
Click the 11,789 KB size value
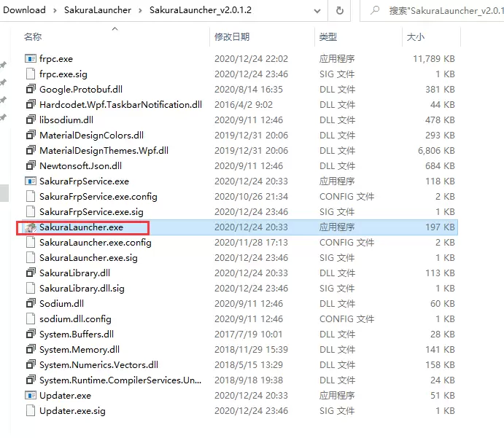434,59
